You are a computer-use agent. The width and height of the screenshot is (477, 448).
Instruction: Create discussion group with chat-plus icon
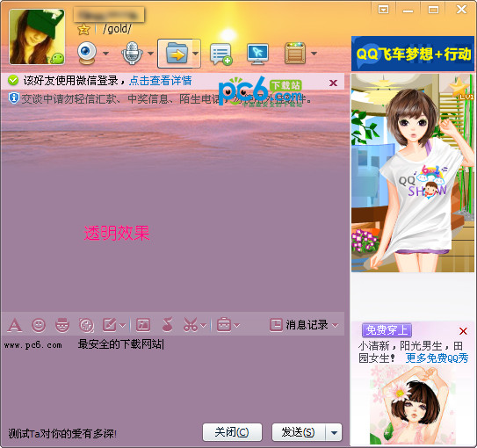(x=221, y=54)
